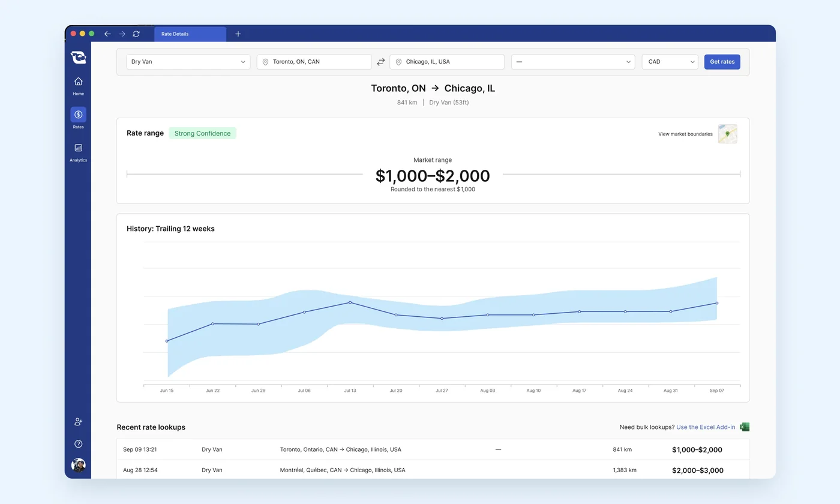Select the Rate Details tab

(x=190, y=34)
